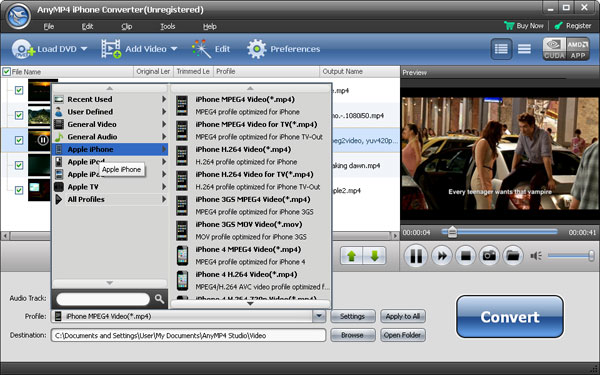Image resolution: width=600 pixels, height=375 pixels.
Task: Switch to thumbnail list view
Action: tap(501, 49)
